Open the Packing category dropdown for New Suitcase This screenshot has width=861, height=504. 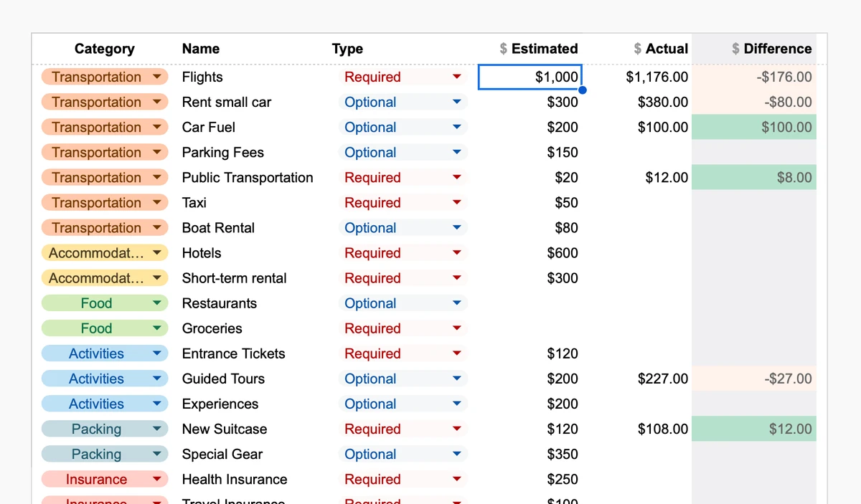point(157,429)
